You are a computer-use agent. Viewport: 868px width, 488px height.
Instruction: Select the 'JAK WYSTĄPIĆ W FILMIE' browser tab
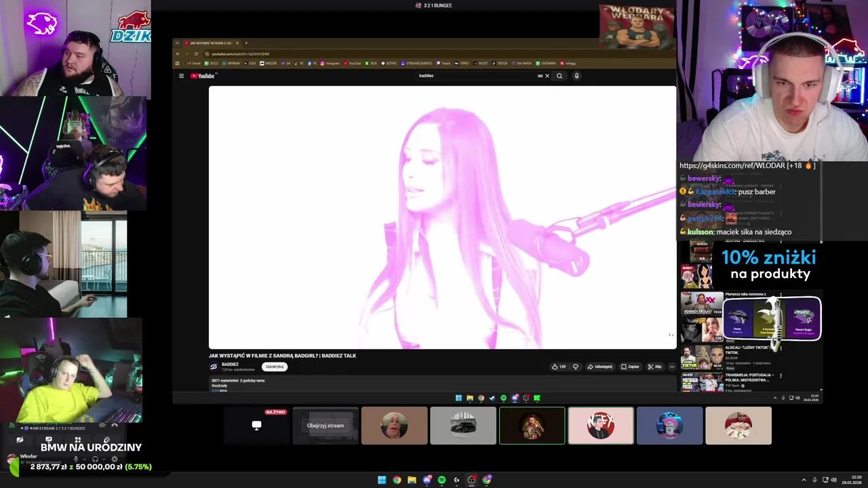click(212, 43)
